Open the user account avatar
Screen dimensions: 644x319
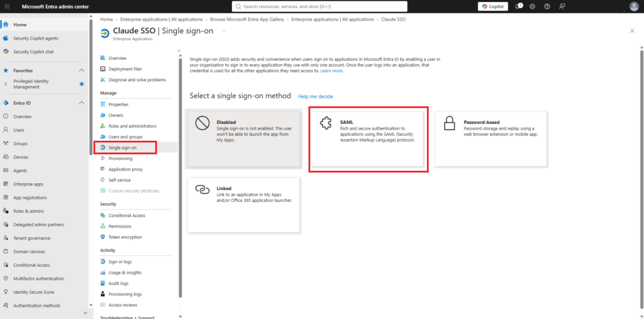click(634, 6)
